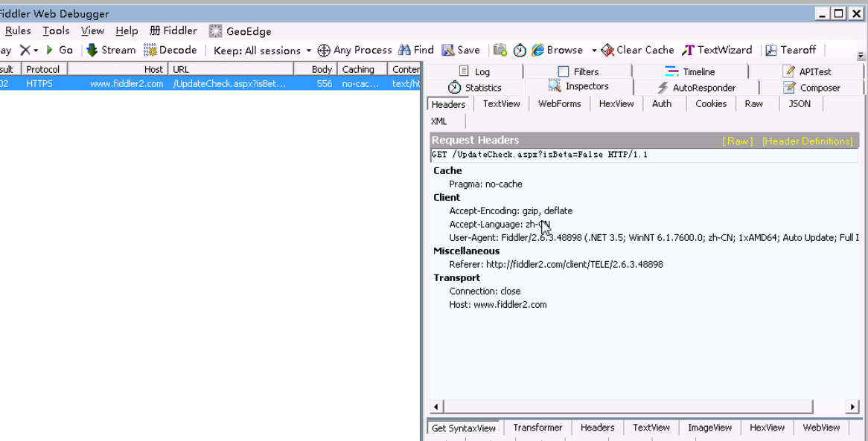
Task: Click the camera screenshot icon
Action: (x=500, y=50)
